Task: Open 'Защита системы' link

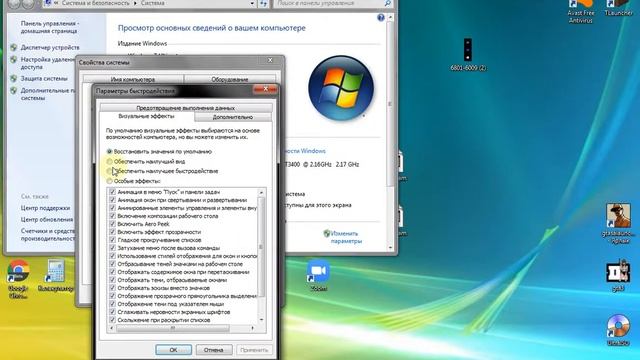Action: click(x=44, y=78)
